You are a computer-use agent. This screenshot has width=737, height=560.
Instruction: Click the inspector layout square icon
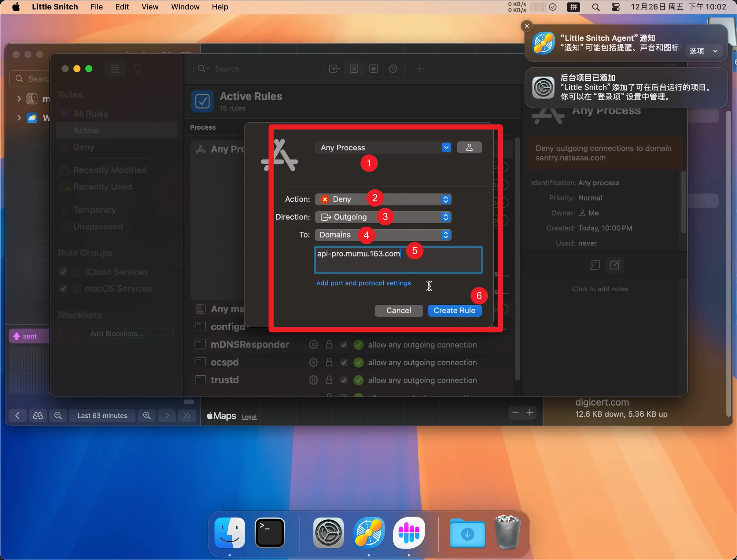(x=595, y=265)
